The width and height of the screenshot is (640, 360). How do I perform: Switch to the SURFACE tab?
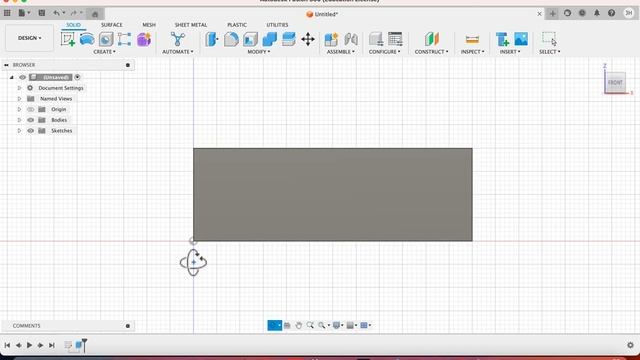pyautogui.click(x=111, y=25)
